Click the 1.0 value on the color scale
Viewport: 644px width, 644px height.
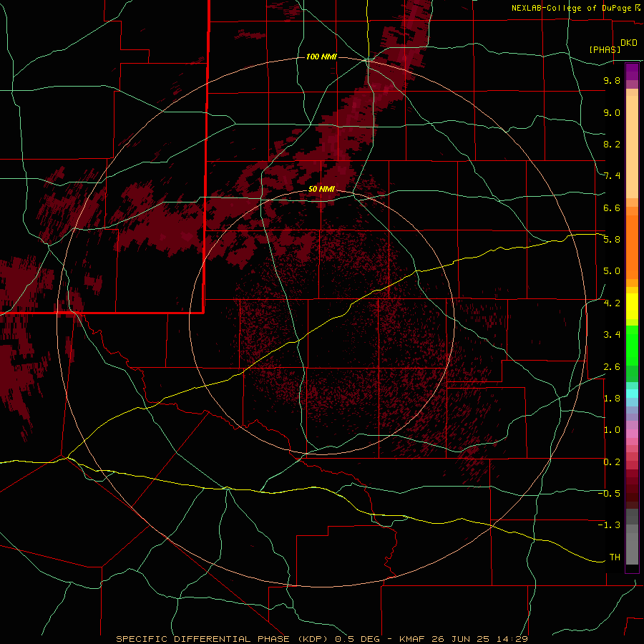tap(612, 430)
